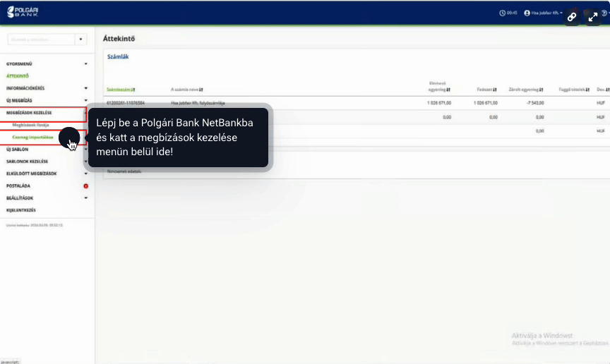Expand the Elküldött megbízások menu arrow
Image resolution: width=610 pixels, height=364 pixels.
pyautogui.click(x=85, y=174)
